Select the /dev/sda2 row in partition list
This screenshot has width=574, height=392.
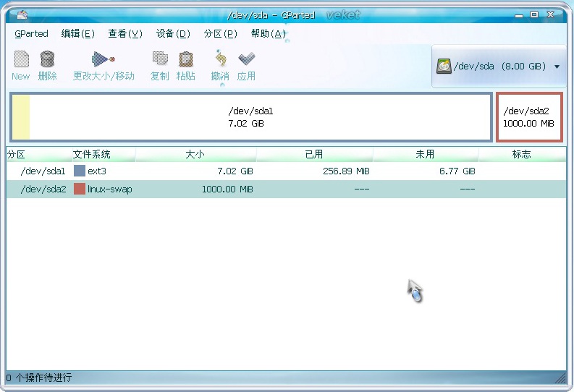pyautogui.click(x=286, y=189)
